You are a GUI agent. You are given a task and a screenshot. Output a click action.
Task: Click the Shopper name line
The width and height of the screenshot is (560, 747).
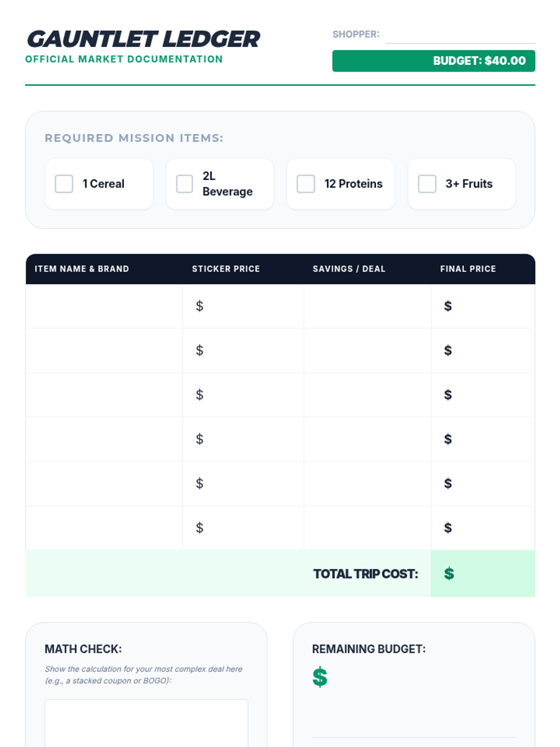pos(460,35)
